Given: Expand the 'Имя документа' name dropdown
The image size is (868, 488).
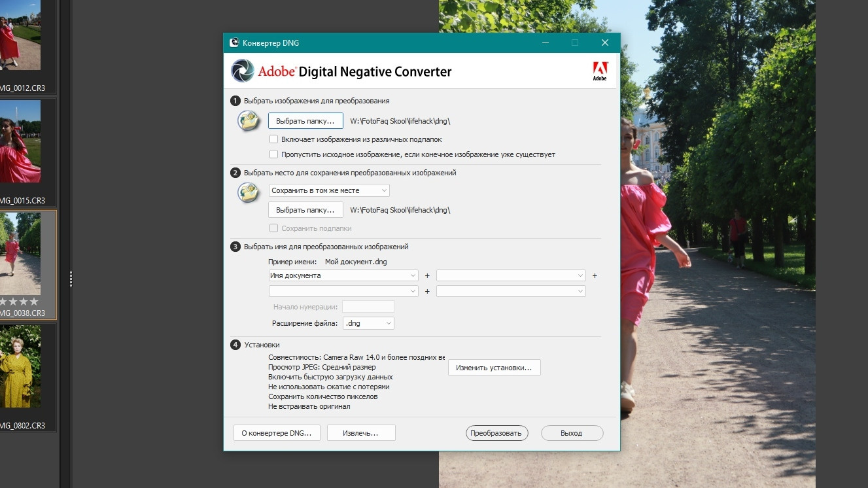Looking at the screenshot, I should 343,275.
